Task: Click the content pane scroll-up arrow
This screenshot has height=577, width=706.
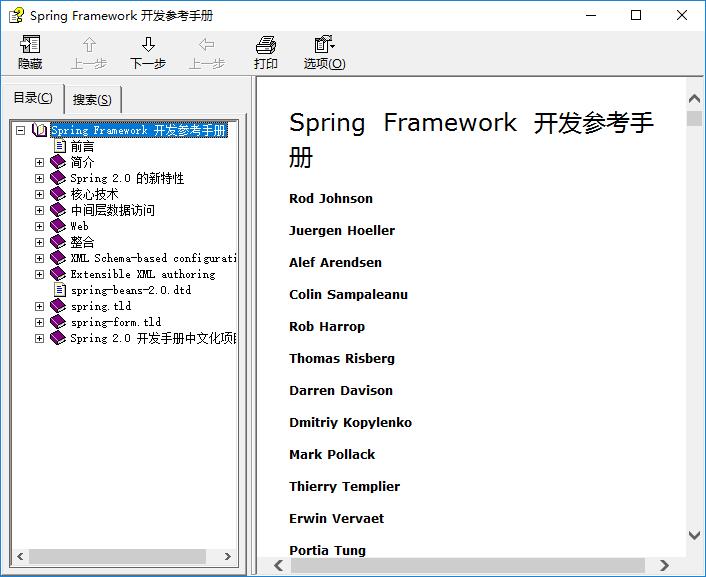Action: tap(694, 98)
